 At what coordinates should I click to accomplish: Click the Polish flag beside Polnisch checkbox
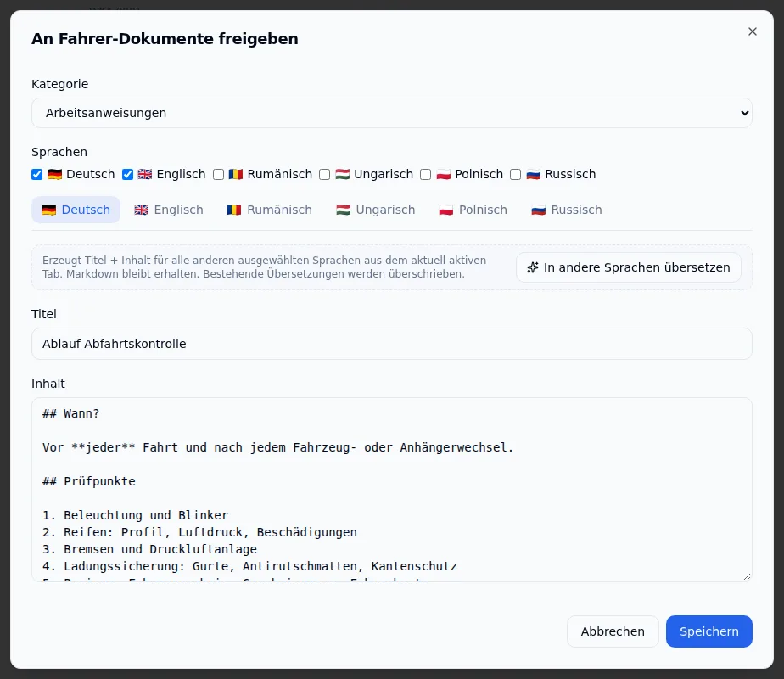pos(444,175)
